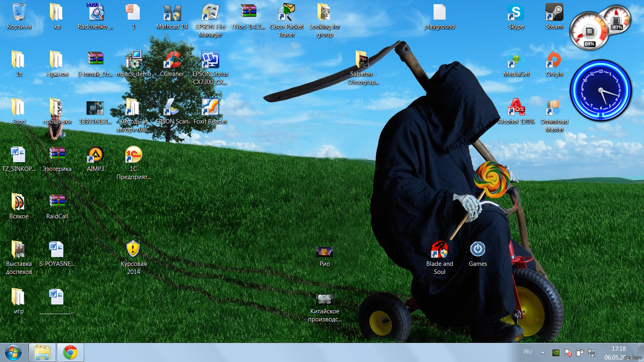Open the методы и алгоритмы folder
The image size is (644, 362).
point(134,115)
